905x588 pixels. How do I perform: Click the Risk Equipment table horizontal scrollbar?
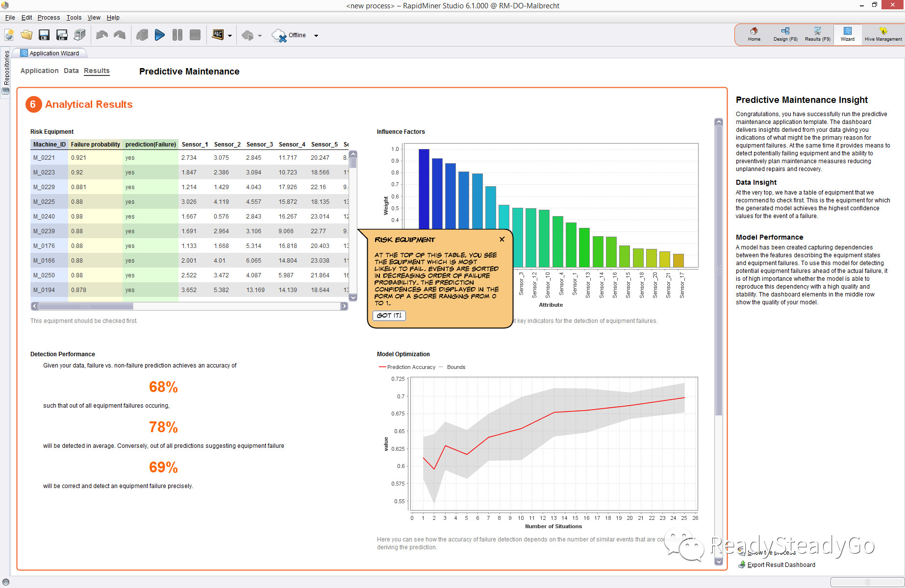pyautogui.click(x=189, y=306)
